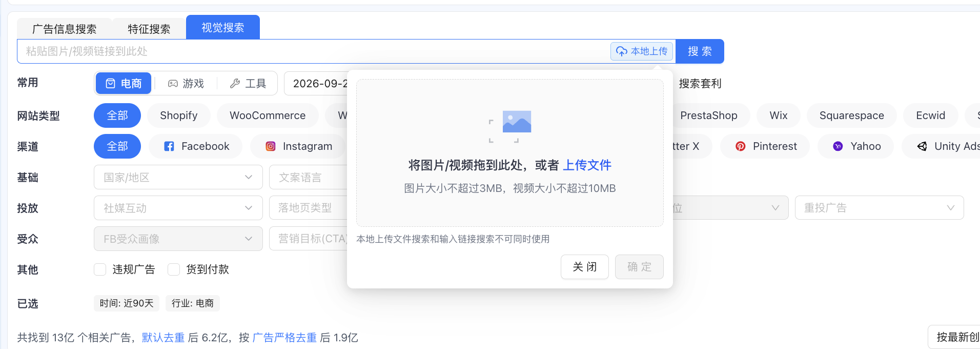The width and height of the screenshot is (980, 349).
Task: Click the 粘贴图片/视频链接到此处 input field
Action: (314, 51)
